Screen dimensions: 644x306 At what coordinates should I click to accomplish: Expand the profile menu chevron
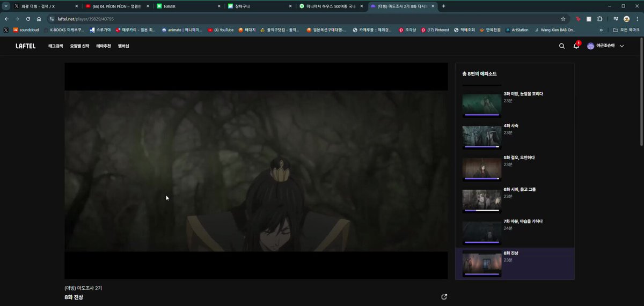coord(622,46)
